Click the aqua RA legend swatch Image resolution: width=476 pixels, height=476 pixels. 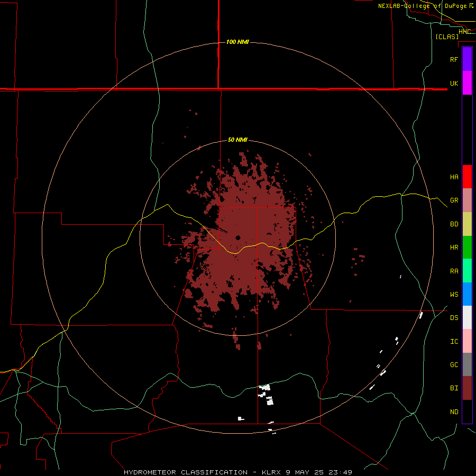point(467,271)
